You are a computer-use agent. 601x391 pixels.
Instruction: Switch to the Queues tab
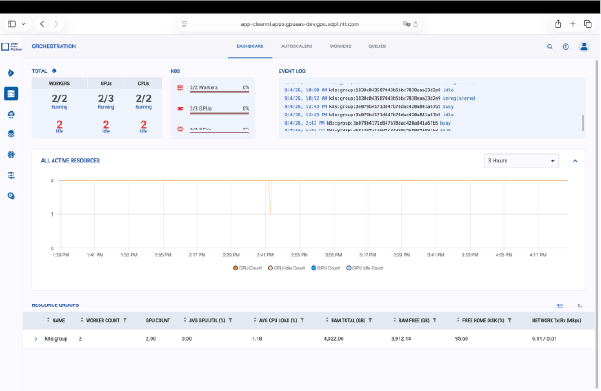click(377, 46)
